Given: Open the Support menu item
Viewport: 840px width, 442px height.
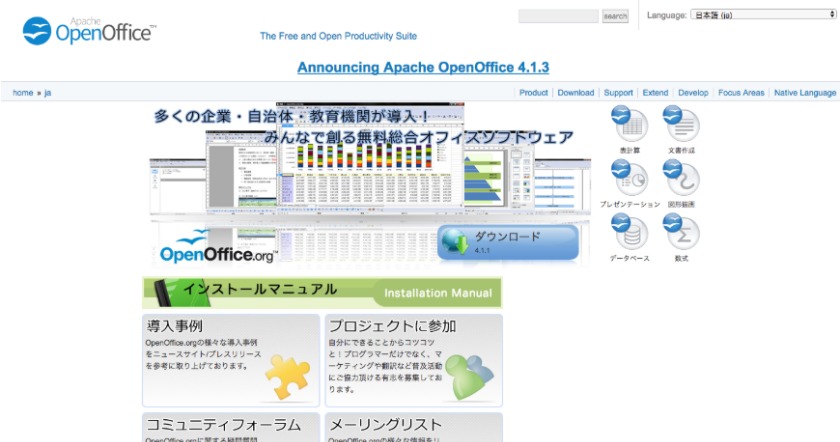Looking at the screenshot, I should click(618, 93).
